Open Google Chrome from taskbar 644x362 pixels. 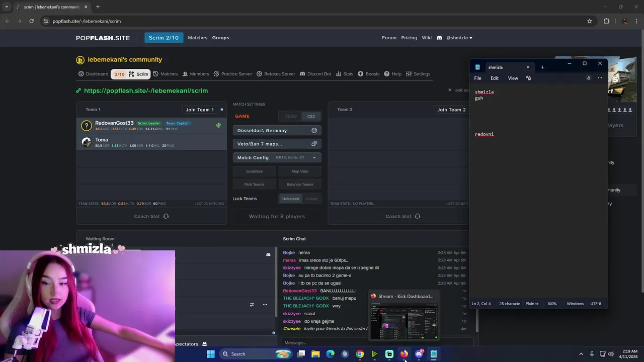[360, 354]
